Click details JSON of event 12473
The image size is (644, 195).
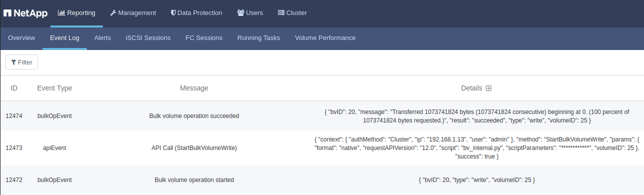click(x=477, y=148)
